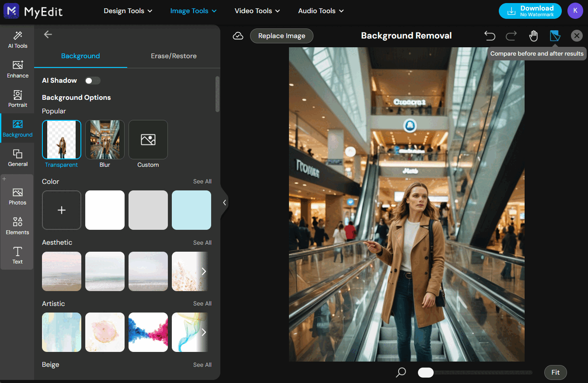Open the Elements panel
This screenshot has height=383, width=588.
[17, 225]
